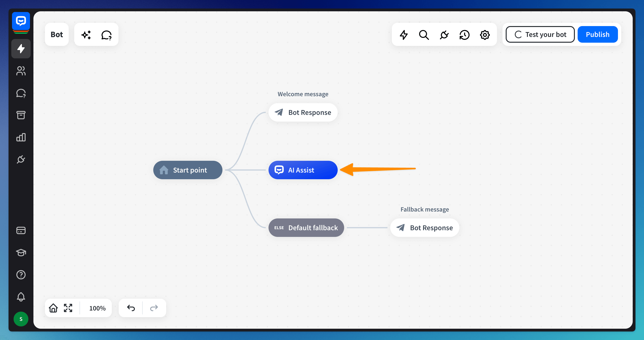Open the team members icon in the sidebar

tap(21, 71)
